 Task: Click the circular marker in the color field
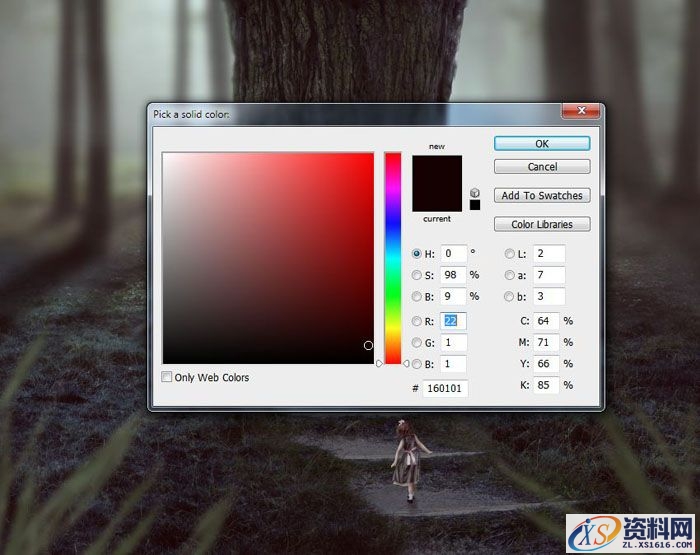(x=368, y=345)
